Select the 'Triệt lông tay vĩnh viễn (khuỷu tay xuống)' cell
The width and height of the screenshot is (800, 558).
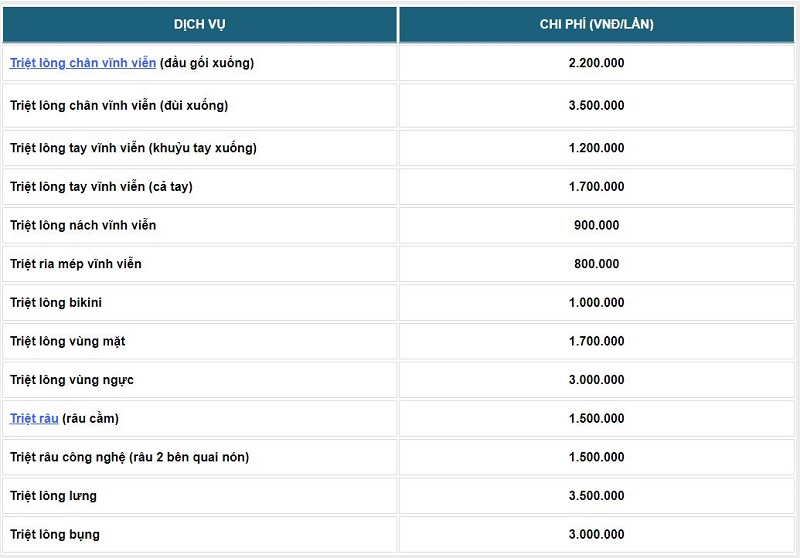(133, 148)
